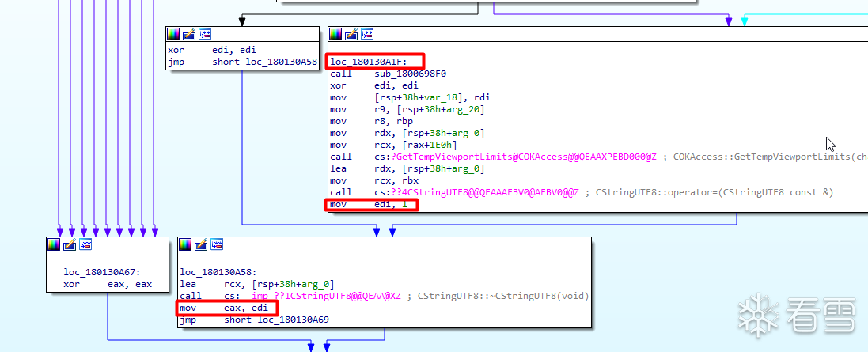The width and height of the screenshot is (868, 352).
Task: Click the pencil edit icon on loc_180130A67 node
Action: tap(69, 244)
